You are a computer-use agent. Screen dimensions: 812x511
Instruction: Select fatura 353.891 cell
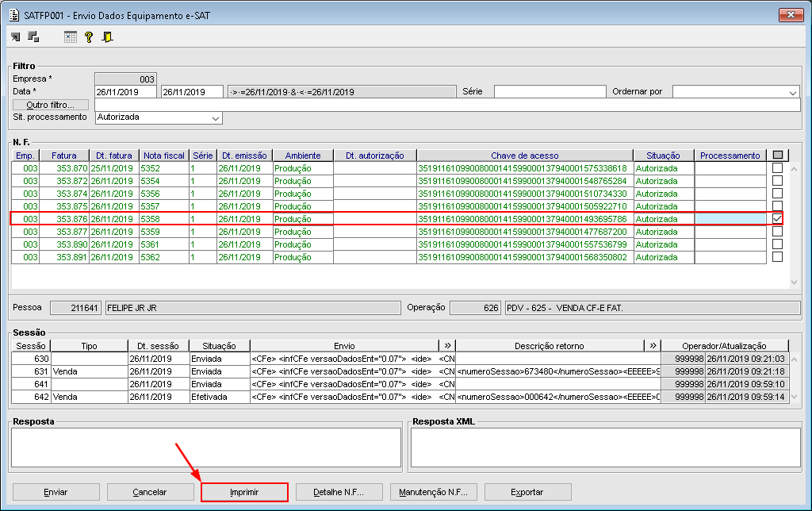tap(64, 257)
